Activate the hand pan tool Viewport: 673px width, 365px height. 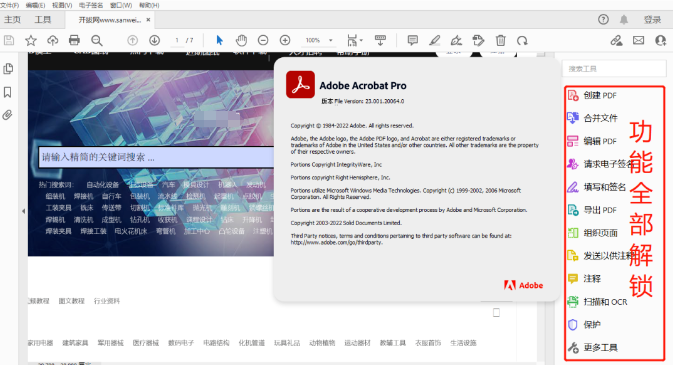point(241,40)
